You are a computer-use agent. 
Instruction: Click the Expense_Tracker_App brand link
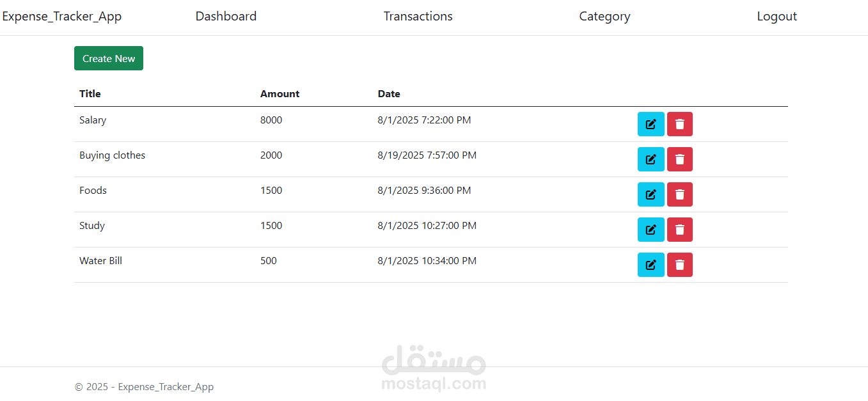[62, 17]
